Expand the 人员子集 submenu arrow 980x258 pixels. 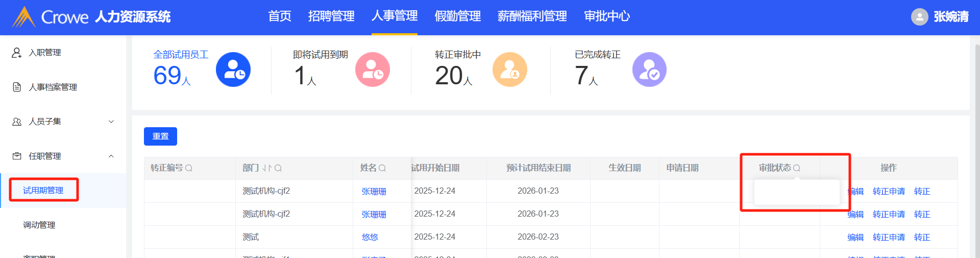(x=111, y=122)
